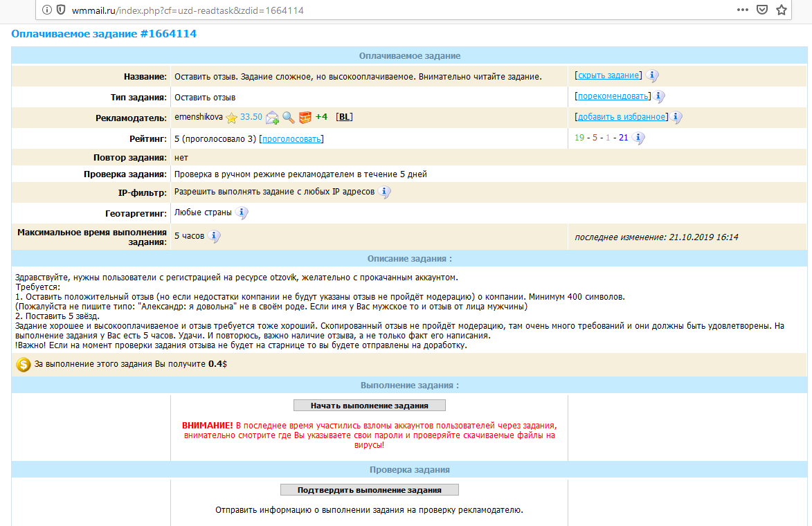Screen dimensions: 812x526
Task: Open Геотаргетинг info bubble
Action: tap(242, 212)
